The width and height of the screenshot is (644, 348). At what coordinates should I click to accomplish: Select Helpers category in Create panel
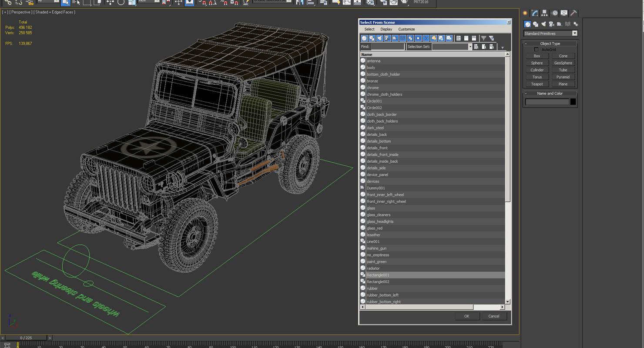click(559, 24)
